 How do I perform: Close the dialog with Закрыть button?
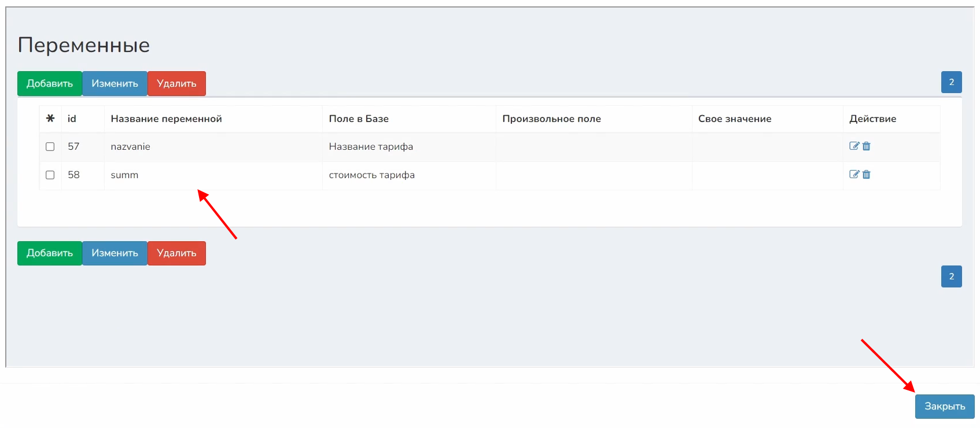click(x=944, y=407)
